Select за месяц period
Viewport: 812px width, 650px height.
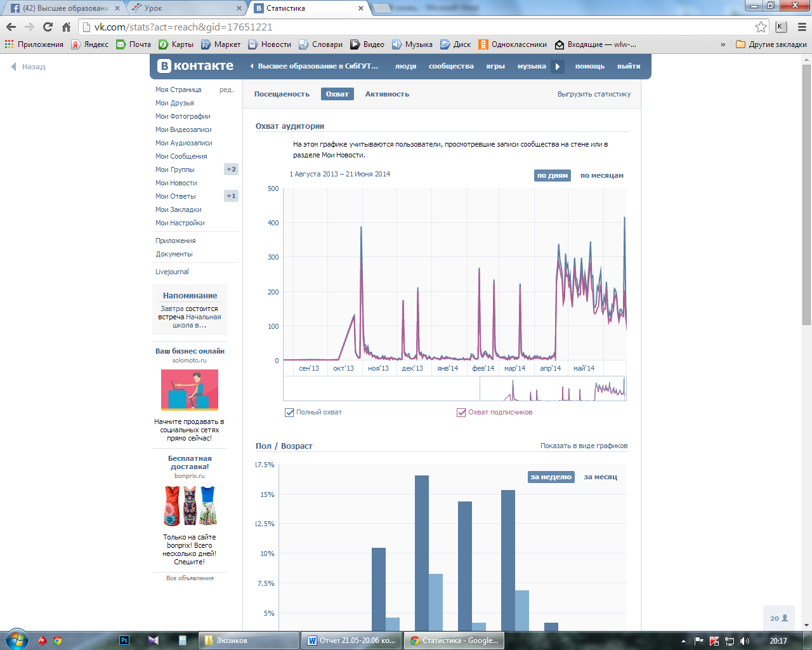600,477
